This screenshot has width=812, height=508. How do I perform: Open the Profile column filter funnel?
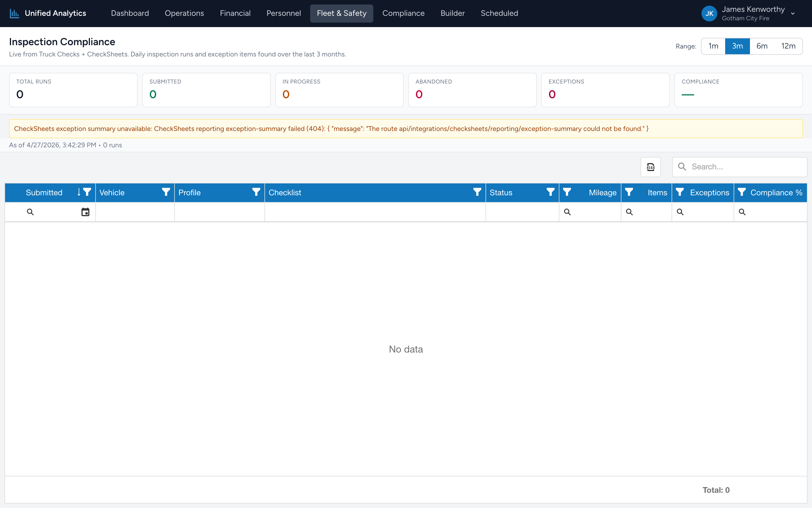(256, 192)
